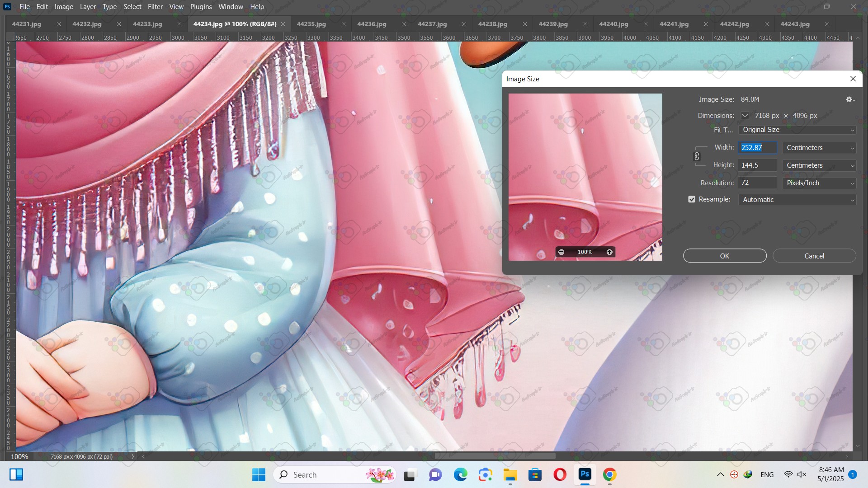
Task: Open the Pixels/Inch resolution unit dropdown
Action: pyautogui.click(x=819, y=183)
